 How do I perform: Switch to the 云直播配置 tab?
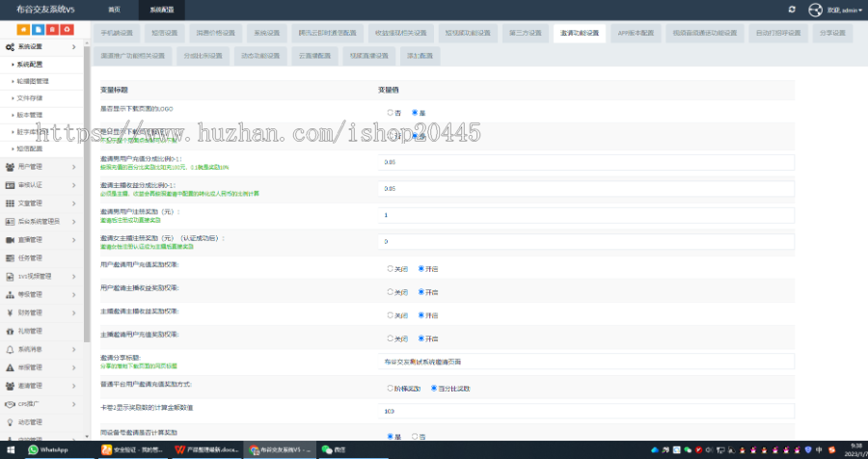click(x=315, y=56)
